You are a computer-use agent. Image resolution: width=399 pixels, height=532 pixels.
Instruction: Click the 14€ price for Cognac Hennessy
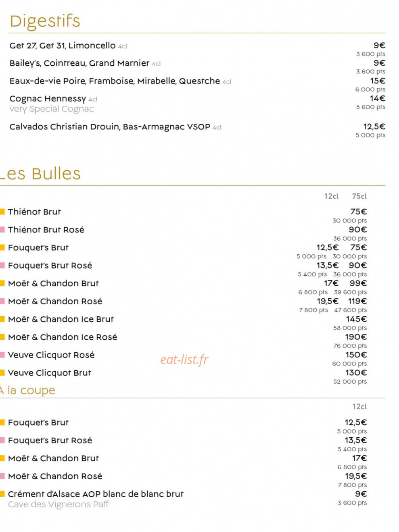coord(377,98)
